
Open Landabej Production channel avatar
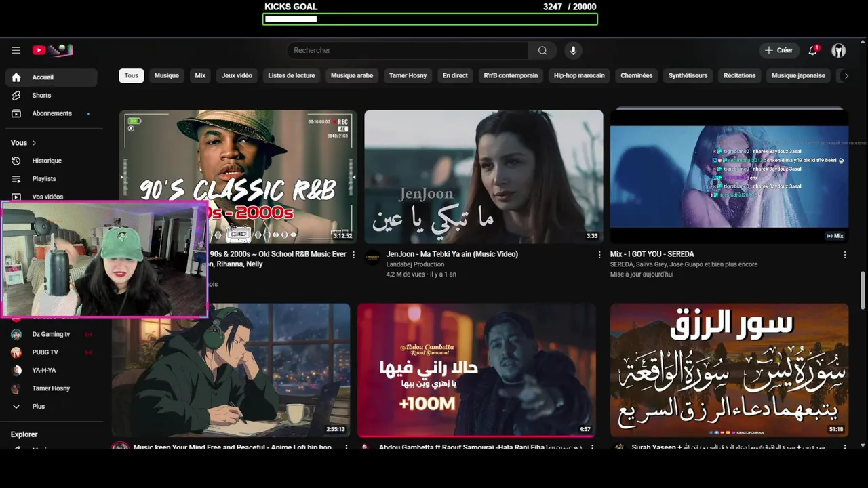373,257
